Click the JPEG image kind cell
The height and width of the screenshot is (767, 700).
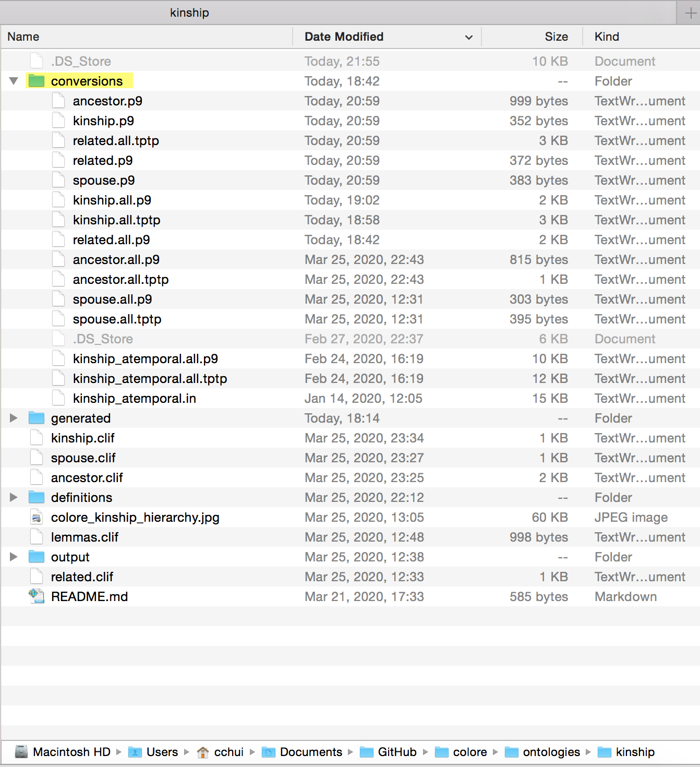pos(631,517)
